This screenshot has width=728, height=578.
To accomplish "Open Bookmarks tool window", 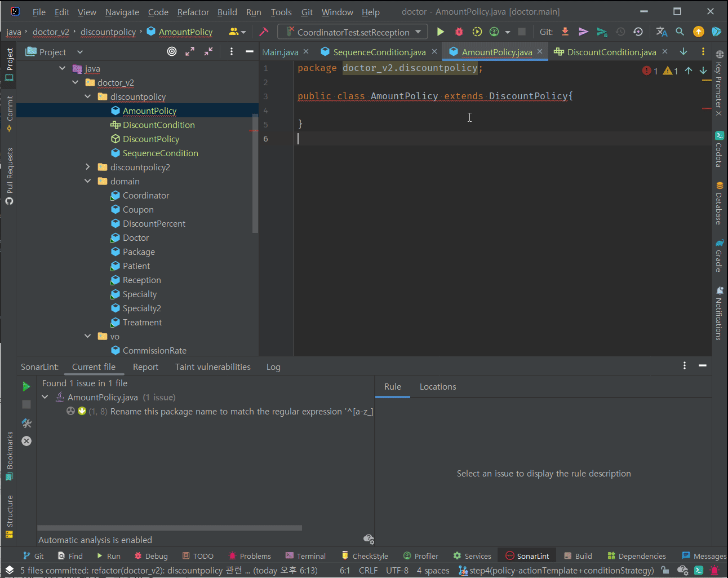I will click(9, 456).
